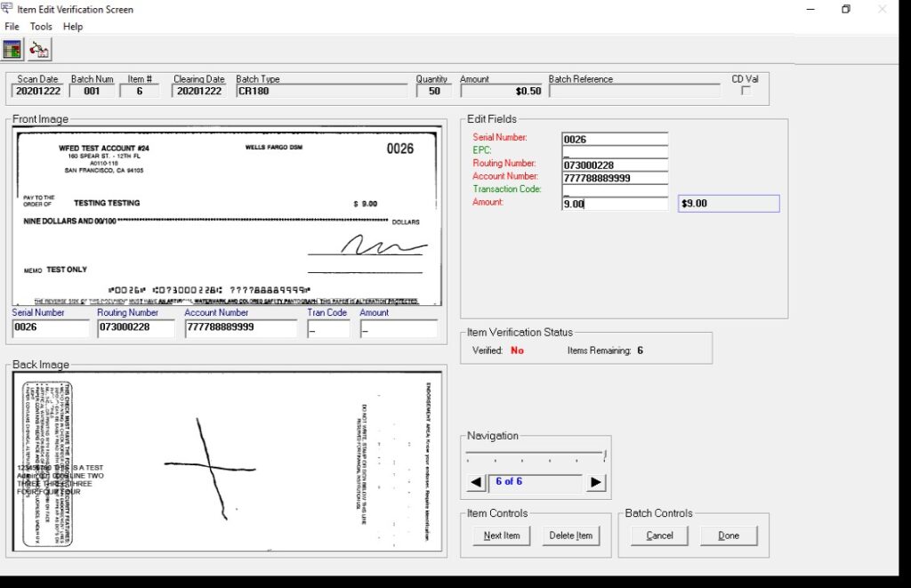Image resolution: width=911 pixels, height=588 pixels.
Task: Click the next item navigation arrow
Action: click(594, 481)
